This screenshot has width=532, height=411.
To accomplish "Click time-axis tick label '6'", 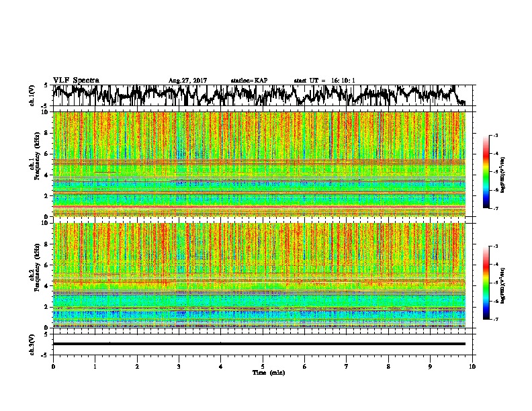I will pyautogui.click(x=305, y=367).
